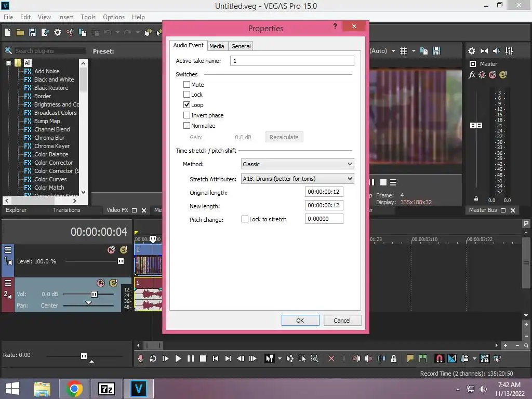This screenshot has height=399, width=532.
Task: Open Master Bus audio properties gear
Action: 472,51
